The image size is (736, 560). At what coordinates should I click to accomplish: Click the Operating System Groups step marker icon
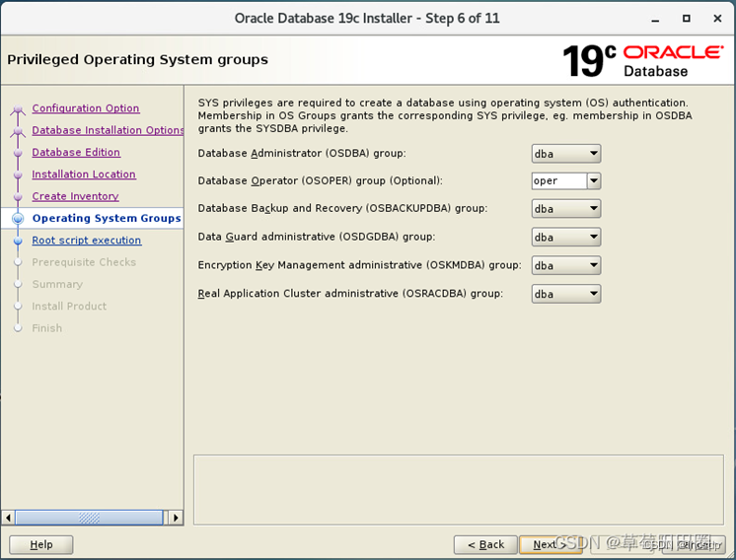(18, 219)
